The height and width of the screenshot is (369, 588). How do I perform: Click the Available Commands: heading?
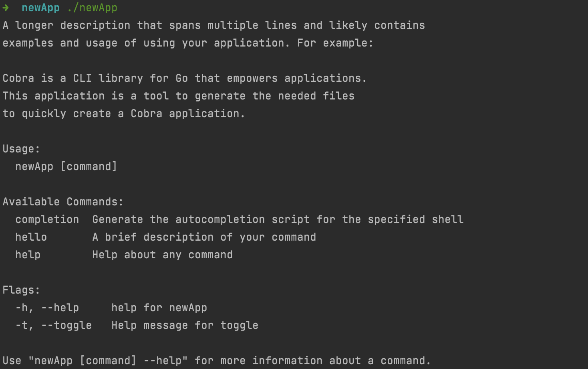coord(63,202)
